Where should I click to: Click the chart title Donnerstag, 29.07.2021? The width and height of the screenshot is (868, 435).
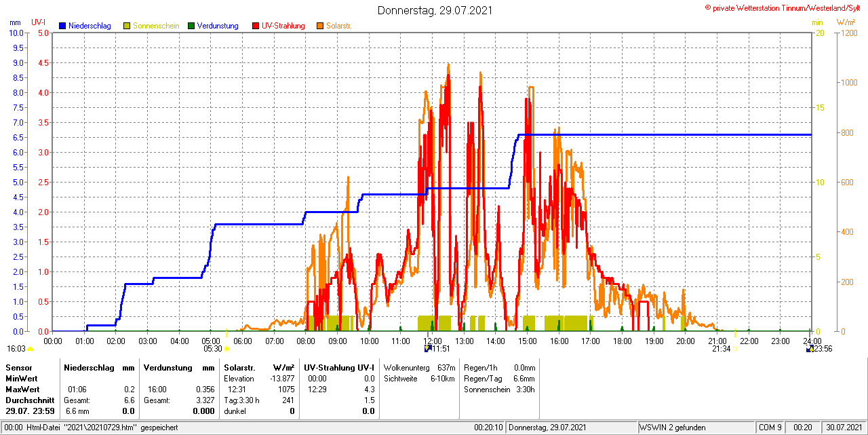pos(435,10)
